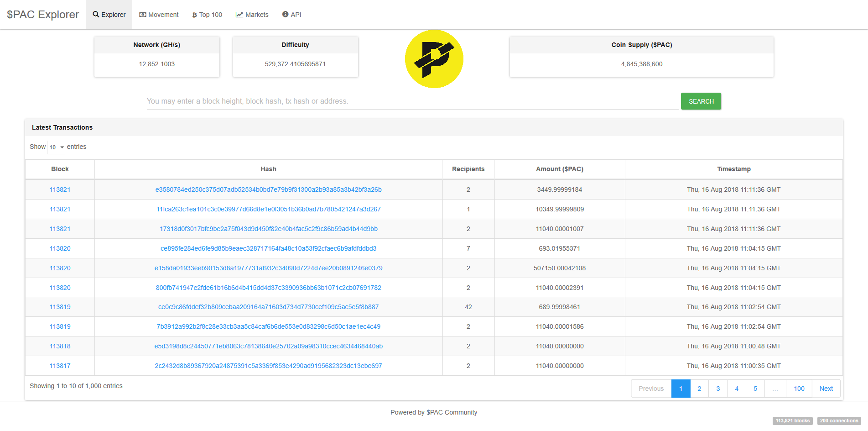Open transaction hash e158da01933e…
The image size is (868, 431).
pyautogui.click(x=268, y=268)
